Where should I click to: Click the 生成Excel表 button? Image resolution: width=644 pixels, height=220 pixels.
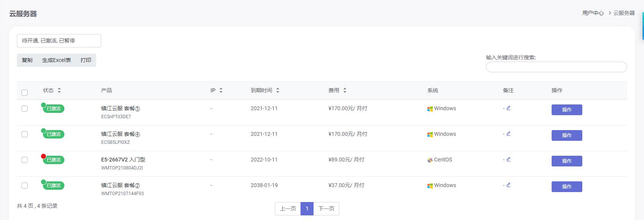tap(56, 60)
